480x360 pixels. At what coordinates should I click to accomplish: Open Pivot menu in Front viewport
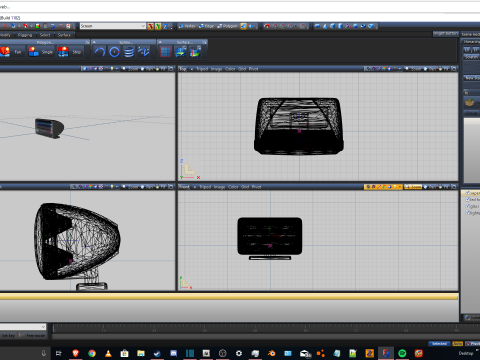[x=256, y=187]
